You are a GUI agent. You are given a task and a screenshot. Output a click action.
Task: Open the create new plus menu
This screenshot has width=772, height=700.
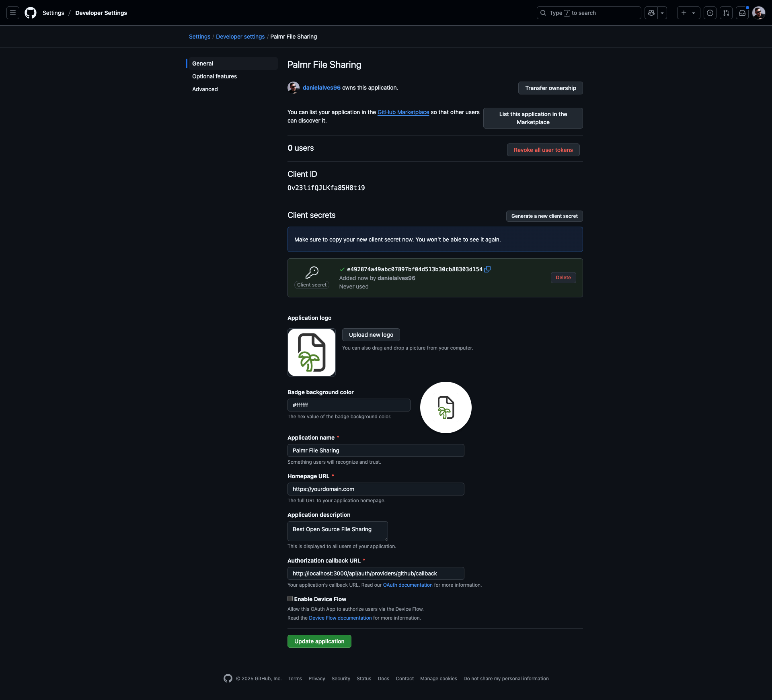point(688,13)
